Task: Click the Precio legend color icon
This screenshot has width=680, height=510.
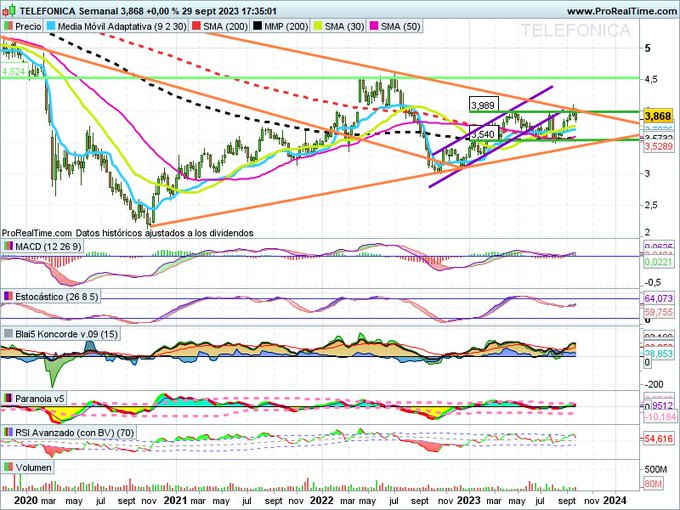Action: [8, 26]
